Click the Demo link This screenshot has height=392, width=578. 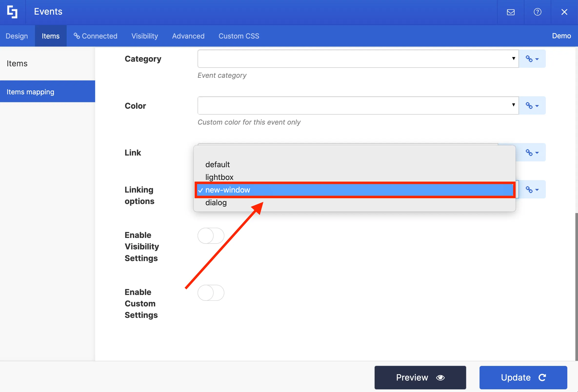point(561,36)
